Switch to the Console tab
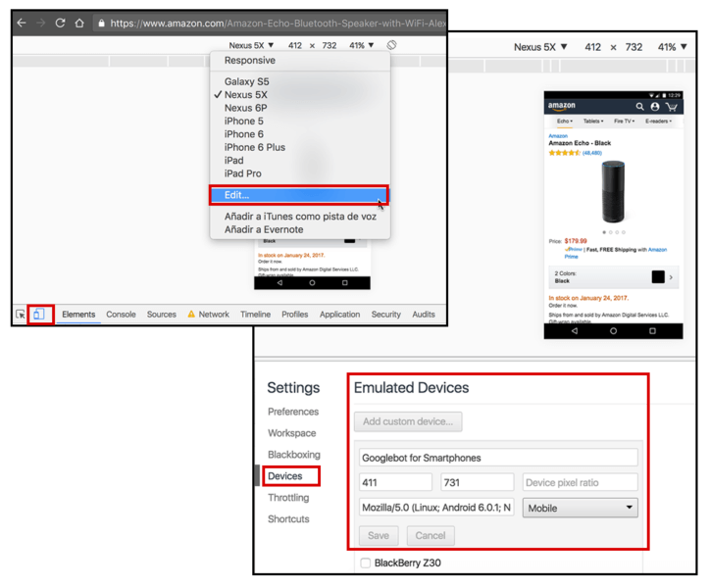 (121, 315)
